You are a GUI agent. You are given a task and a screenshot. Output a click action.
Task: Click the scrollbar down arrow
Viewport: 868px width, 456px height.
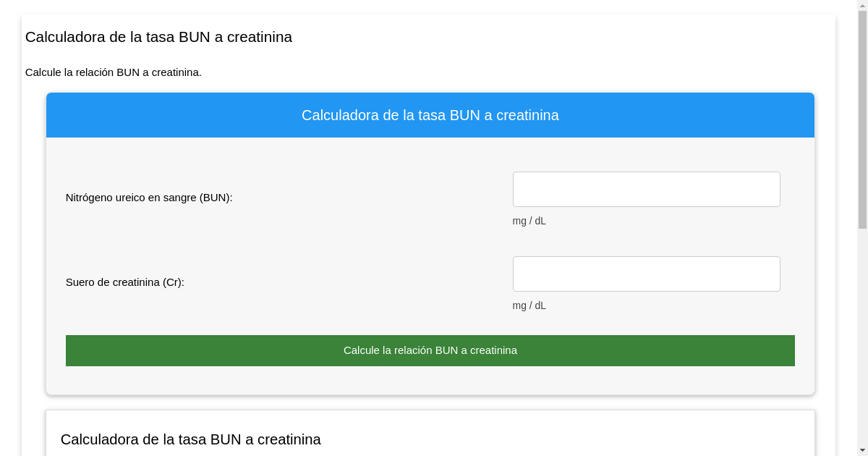click(862, 450)
